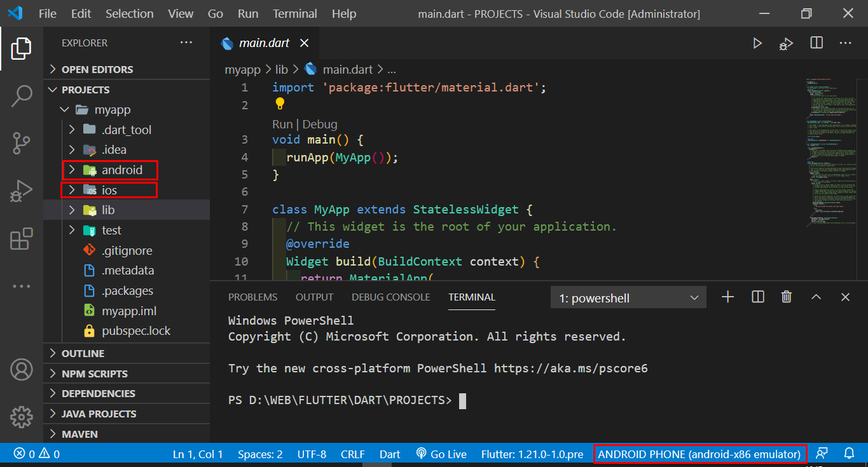Image resolution: width=868 pixels, height=467 pixels.
Task: Select ANDROID PHONE emulator device in status bar
Action: pyautogui.click(x=699, y=454)
